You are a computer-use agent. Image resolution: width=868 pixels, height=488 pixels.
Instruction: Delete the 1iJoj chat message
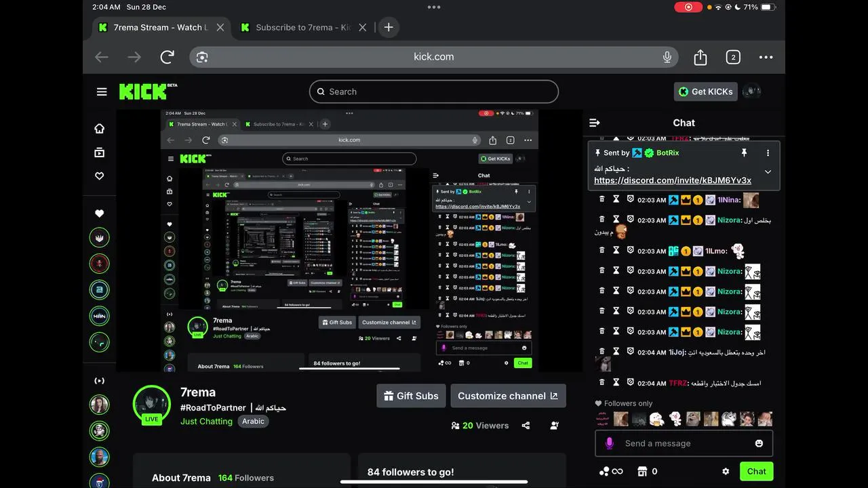(x=601, y=352)
